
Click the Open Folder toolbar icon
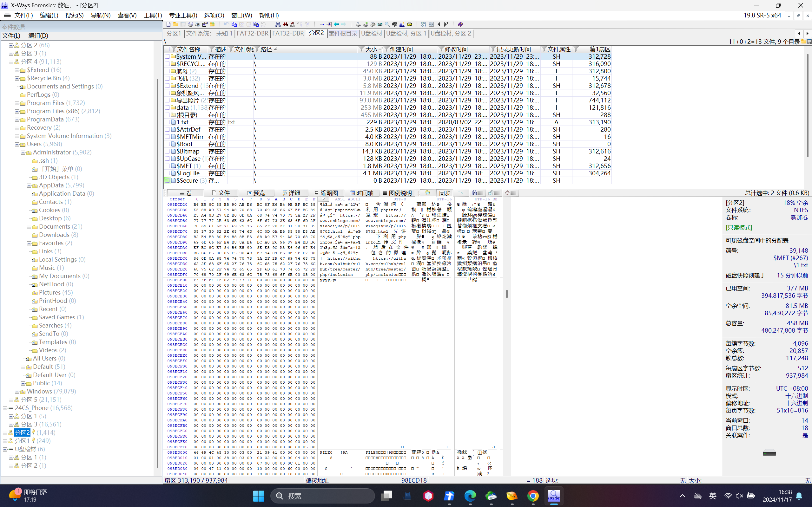point(175,24)
